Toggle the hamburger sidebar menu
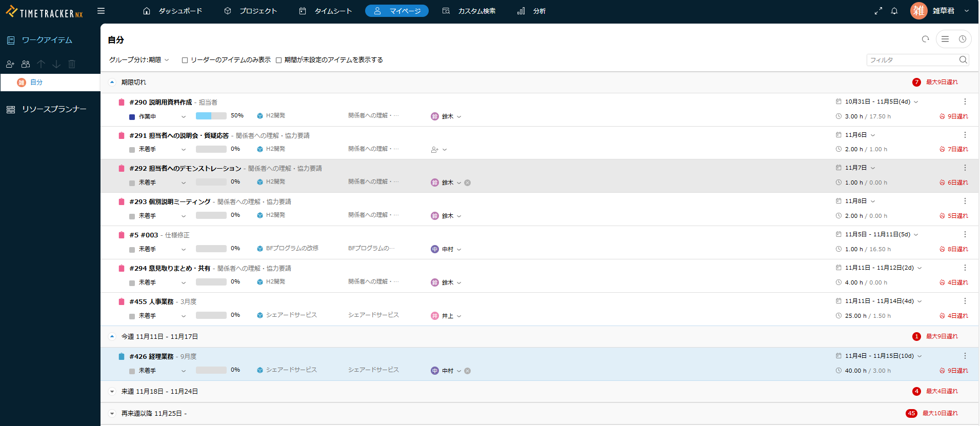Image resolution: width=980 pixels, height=426 pixels. pos(101,11)
